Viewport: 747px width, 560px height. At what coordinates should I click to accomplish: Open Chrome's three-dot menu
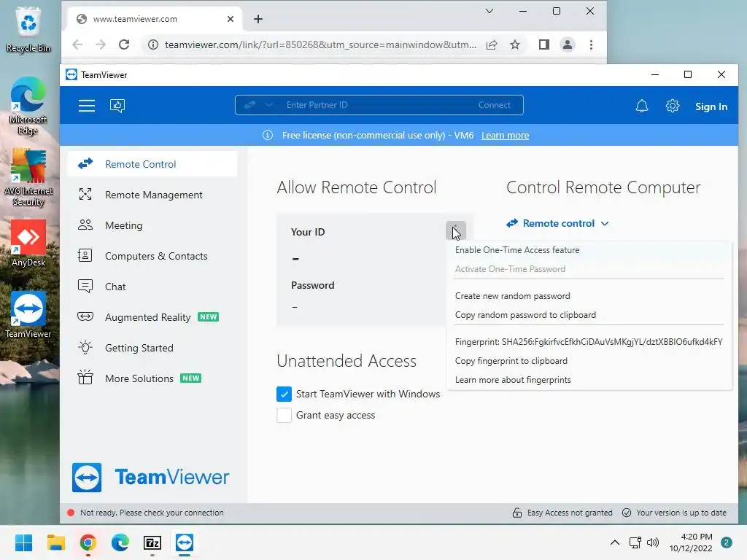pos(591,44)
